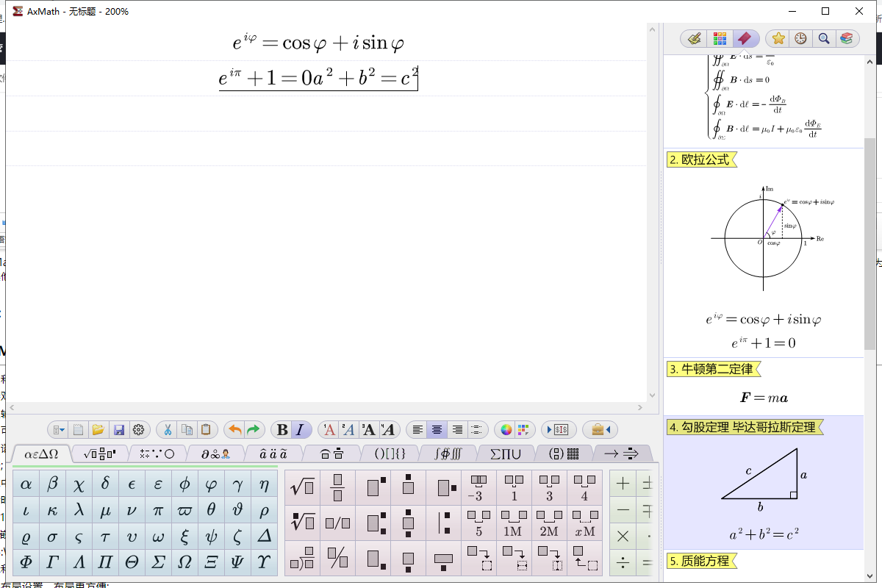This screenshot has height=588, width=882.
Task: Open the matrix templates tab
Action: [564, 453]
